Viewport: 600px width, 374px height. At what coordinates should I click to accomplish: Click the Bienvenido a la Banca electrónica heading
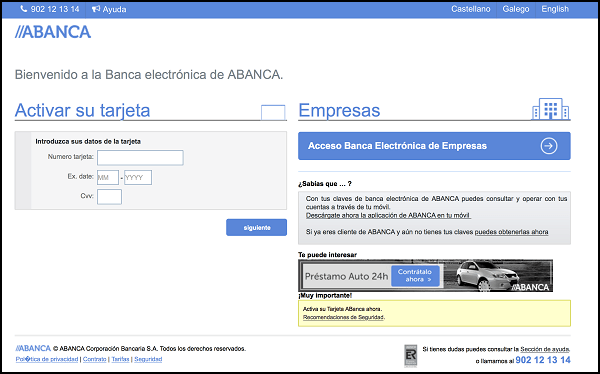coord(149,74)
